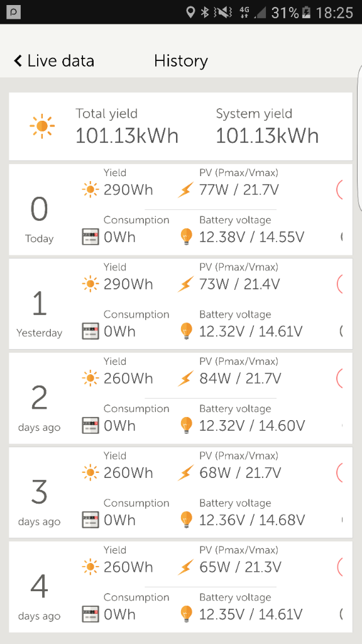This screenshot has height=644, width=362.
Task: Tap Today's consumption meter icon
Action: [90, 237]
